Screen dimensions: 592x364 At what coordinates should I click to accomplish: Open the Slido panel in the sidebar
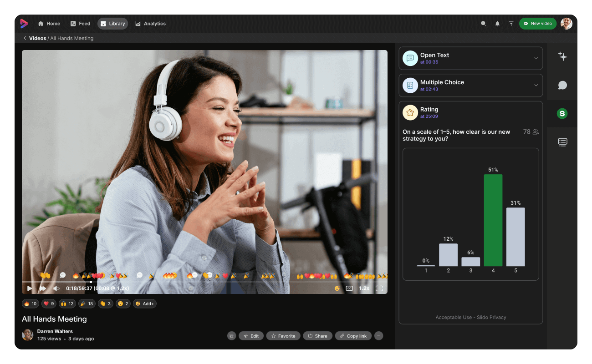562,114
